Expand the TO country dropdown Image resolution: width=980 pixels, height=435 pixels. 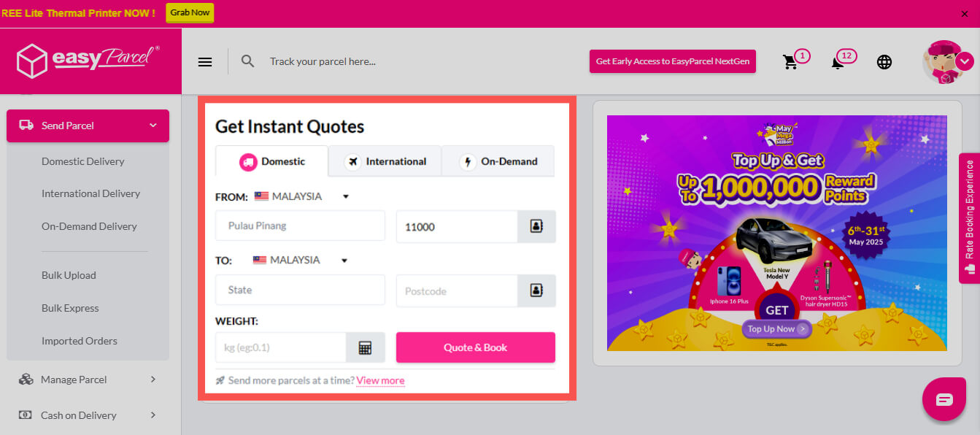[x=344, y=261]
